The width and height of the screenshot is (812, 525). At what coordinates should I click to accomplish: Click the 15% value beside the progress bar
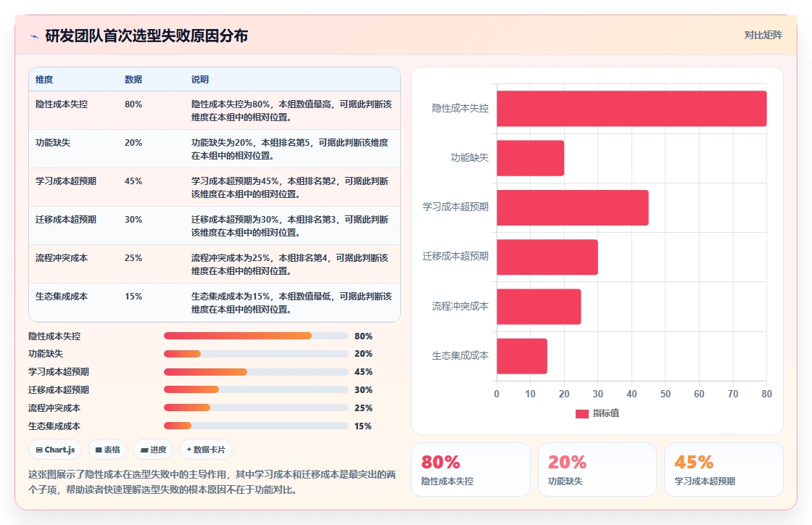pos(363,426)
